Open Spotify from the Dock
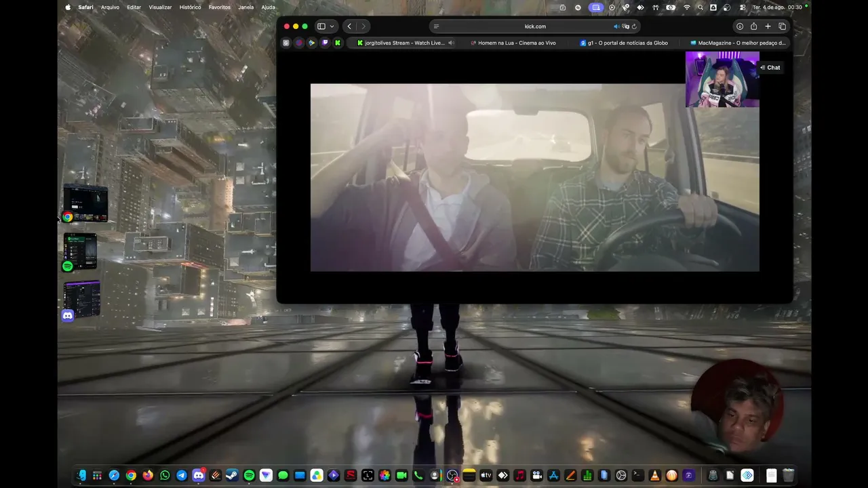The height and width of the screenshot is (488, 868). coord(249,476)
